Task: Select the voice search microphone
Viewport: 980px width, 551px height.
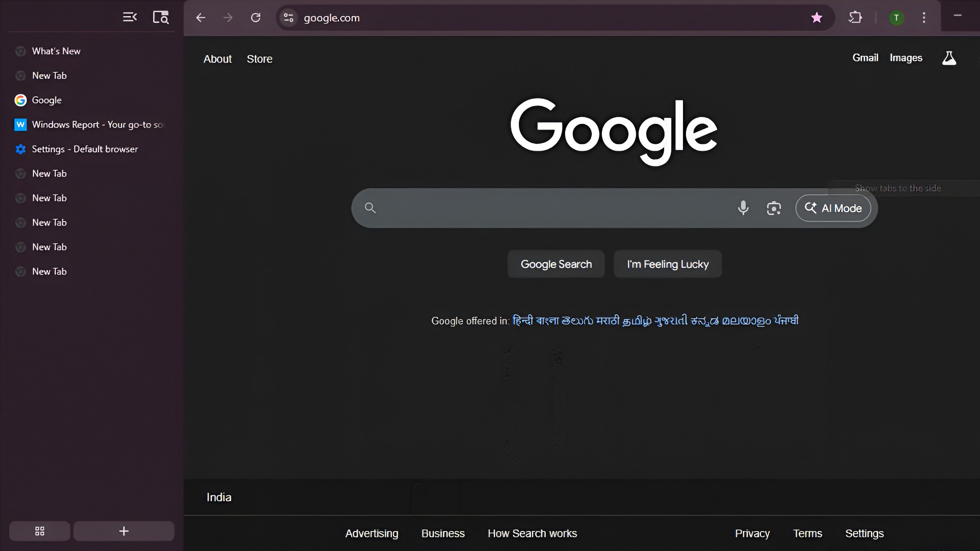Action: [743, 208]
